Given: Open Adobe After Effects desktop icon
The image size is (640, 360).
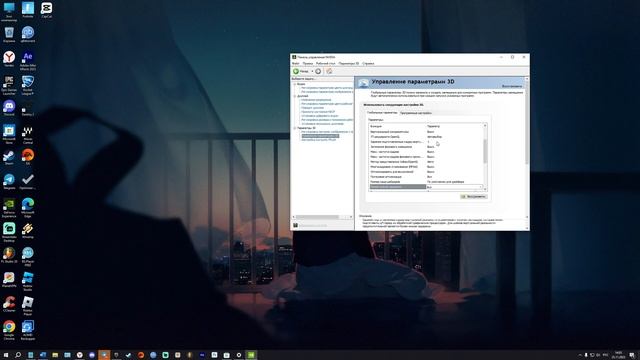Looking at the screenshot, I should [x=28, y=60].
